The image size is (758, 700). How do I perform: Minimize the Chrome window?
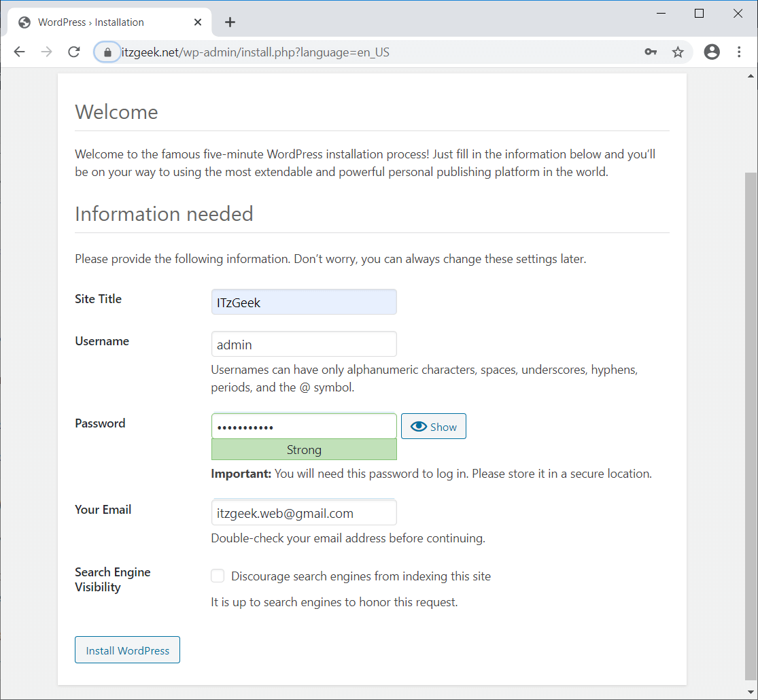click(661, 14)
